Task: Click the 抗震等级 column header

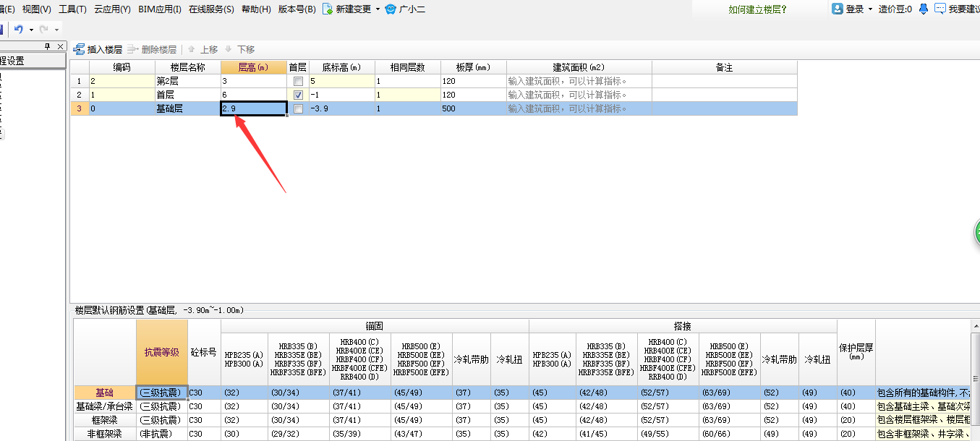Action: [x=162, y=352]
